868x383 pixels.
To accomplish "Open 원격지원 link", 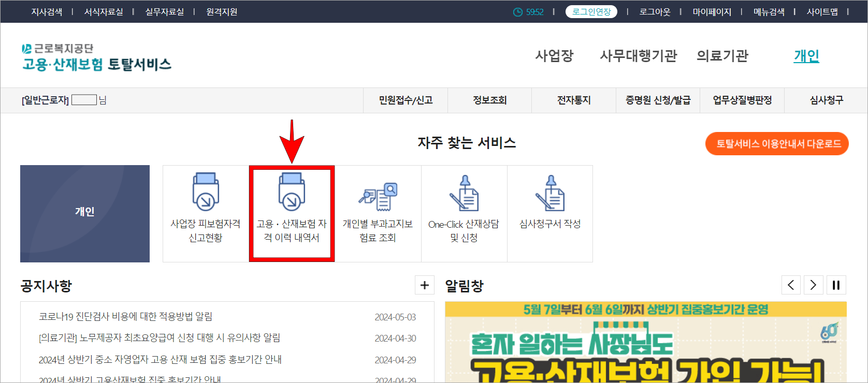I will click(222, 12).
